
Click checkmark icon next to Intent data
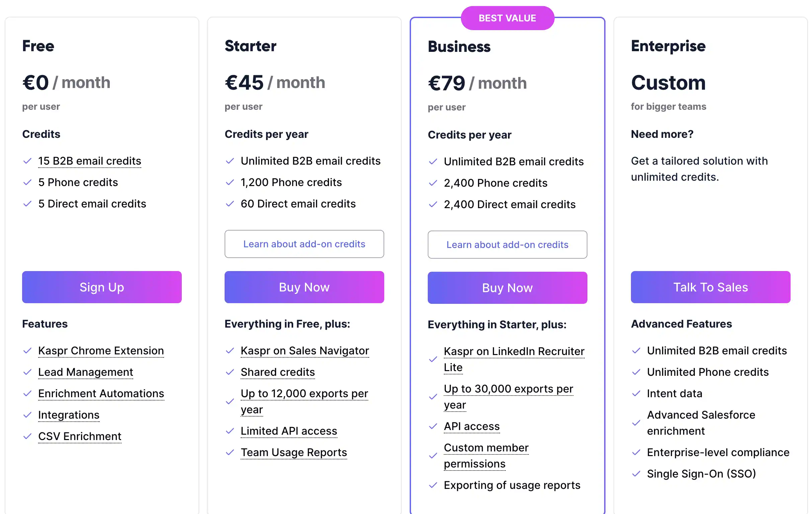[636, 394]
